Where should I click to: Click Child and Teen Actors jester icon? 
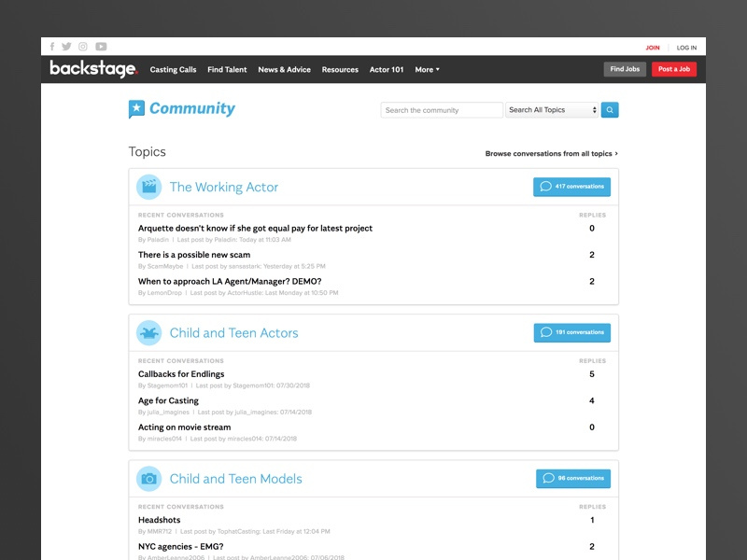[x=149, y=332]
